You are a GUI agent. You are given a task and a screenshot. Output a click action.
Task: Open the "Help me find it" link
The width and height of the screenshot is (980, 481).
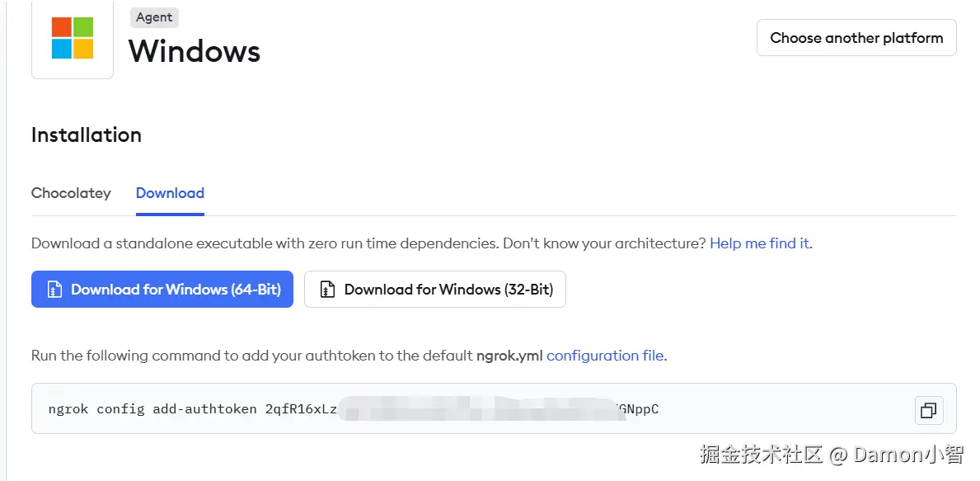tap(761, 243)
